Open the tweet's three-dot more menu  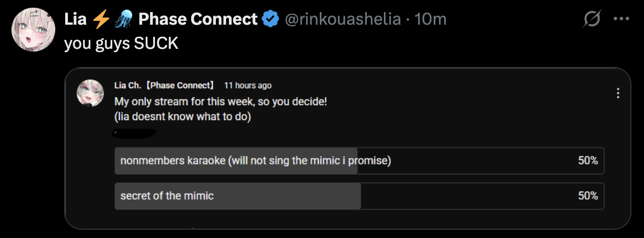[x=621, y=19]
